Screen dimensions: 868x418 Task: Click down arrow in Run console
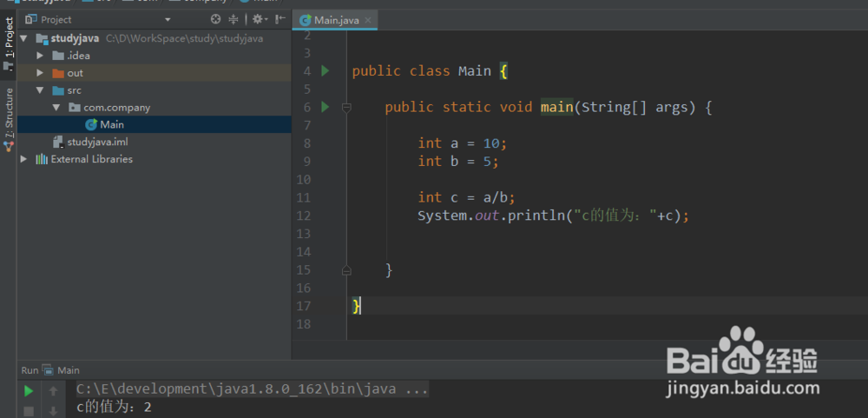[x=53, y=411]
